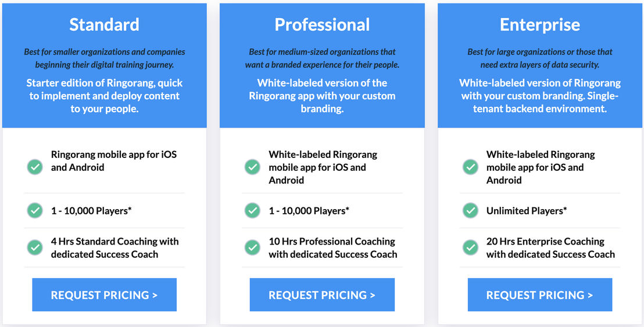Request pricing for the Professional plan
The image size is (644, 327).
tap(322, 294)
